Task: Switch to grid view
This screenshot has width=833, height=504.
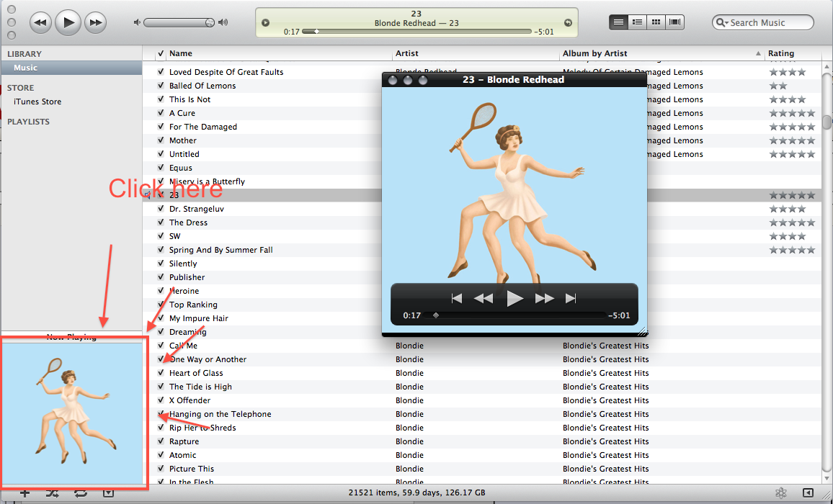Action: 656,22
